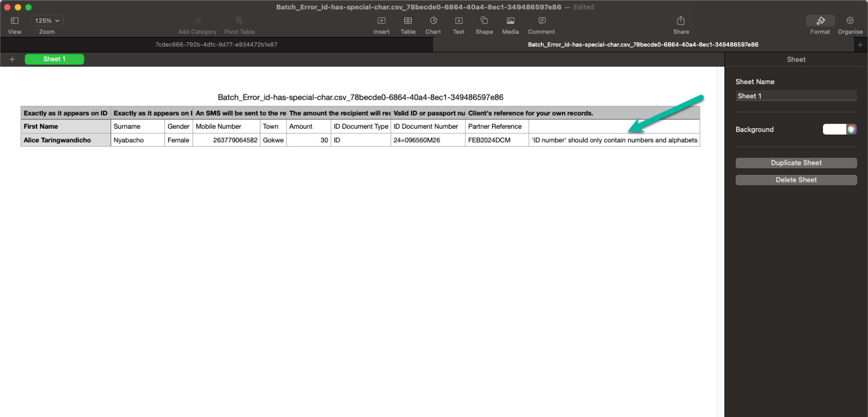The width and height of the screenshot is (868, 417).
Task: Open the Share toolbar icon
Action: pyautogui.click(x=681, y=21)
